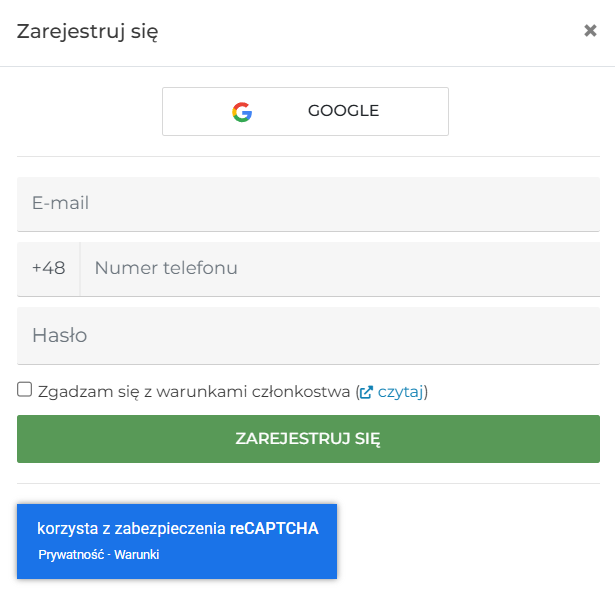Open the czytaj membership terms link
Viewport: 615px width, 604px height.
400,392
